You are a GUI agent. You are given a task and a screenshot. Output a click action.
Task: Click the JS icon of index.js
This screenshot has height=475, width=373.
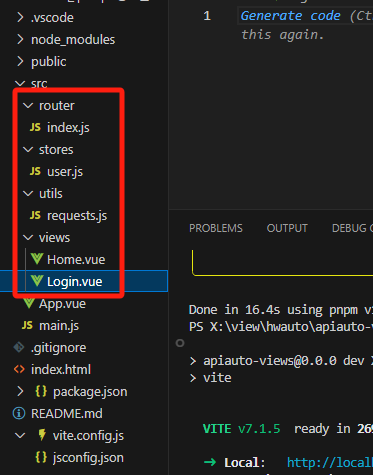(x=35, y=127)
